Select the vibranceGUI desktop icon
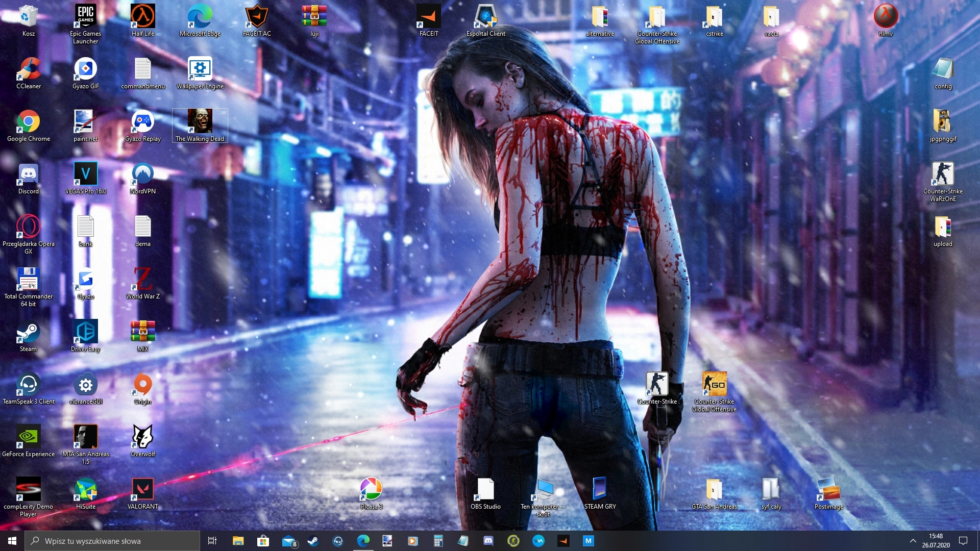Image resolution: width=980 pixels, height=551 pixels. tap(86, 389)
